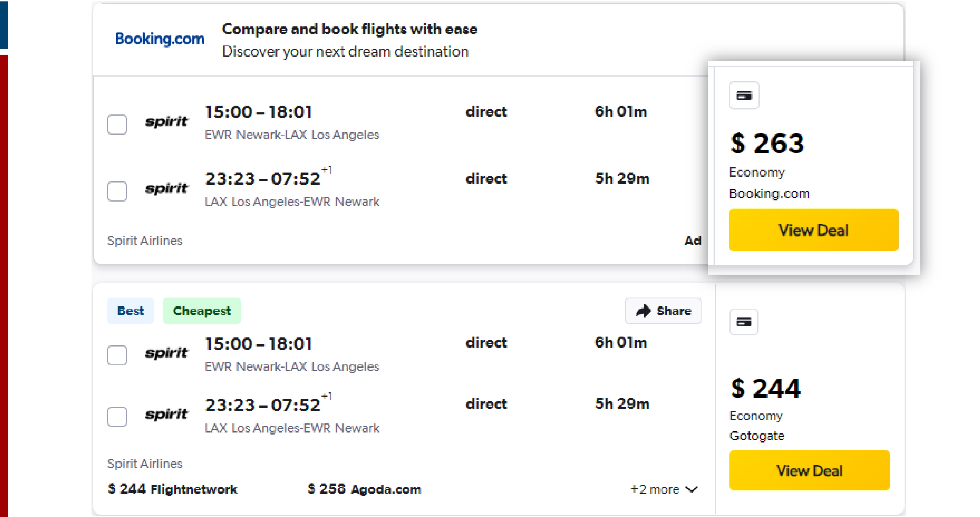Click the Spirit logo on the ad's outbound flight
The image size is (980, 517).
click(x=166, y=122)
